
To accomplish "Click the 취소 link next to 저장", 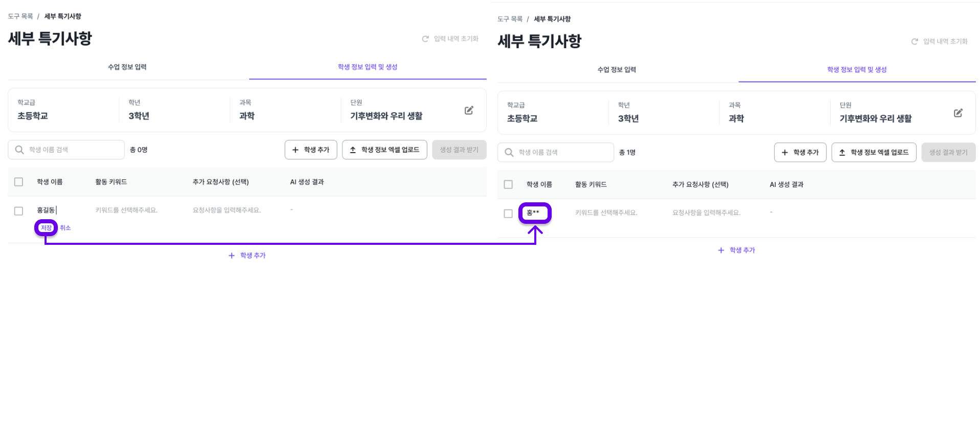I will tap(65, 227).
